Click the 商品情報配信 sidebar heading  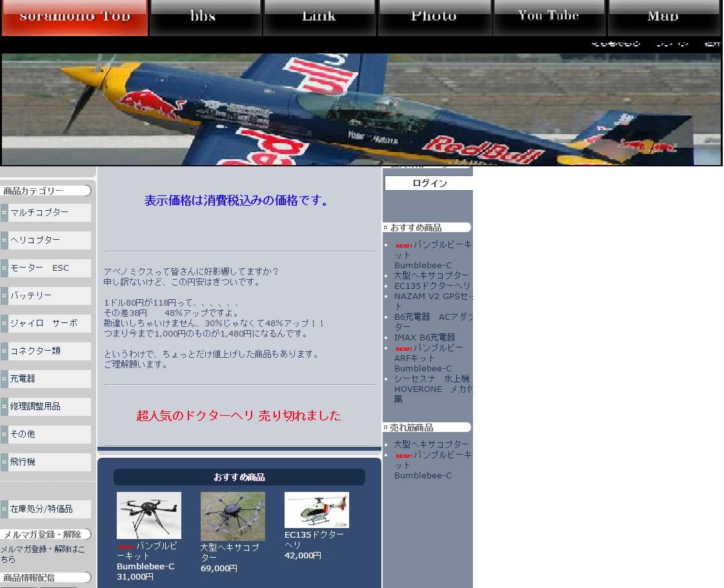tap(46, 578)
